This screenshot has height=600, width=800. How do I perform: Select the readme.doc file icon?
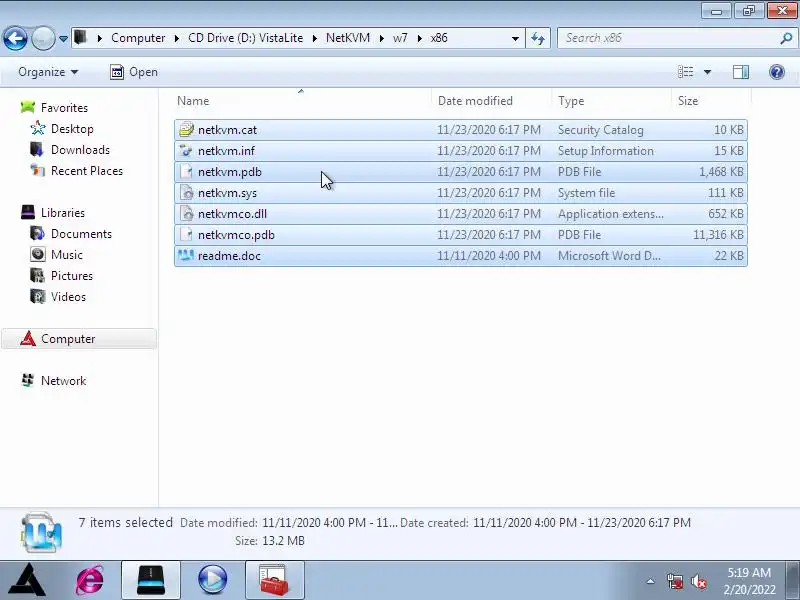click(x=186, y=256)
